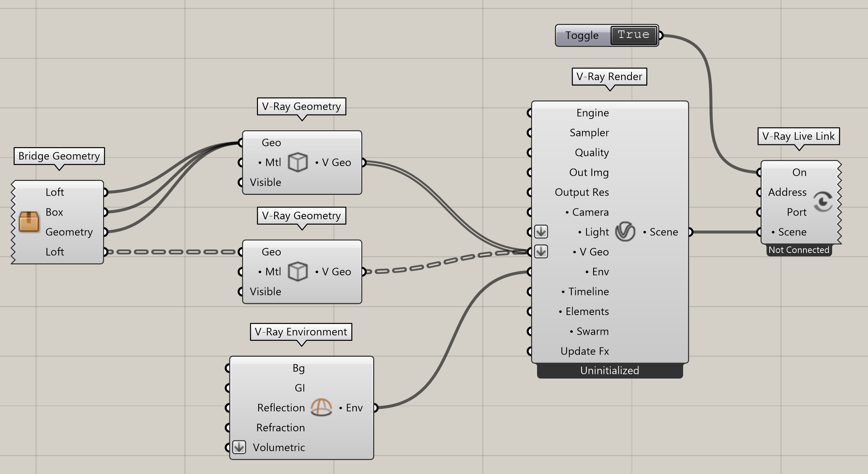
Task: Click the Not Connected status label
Action: coord(799,250)
